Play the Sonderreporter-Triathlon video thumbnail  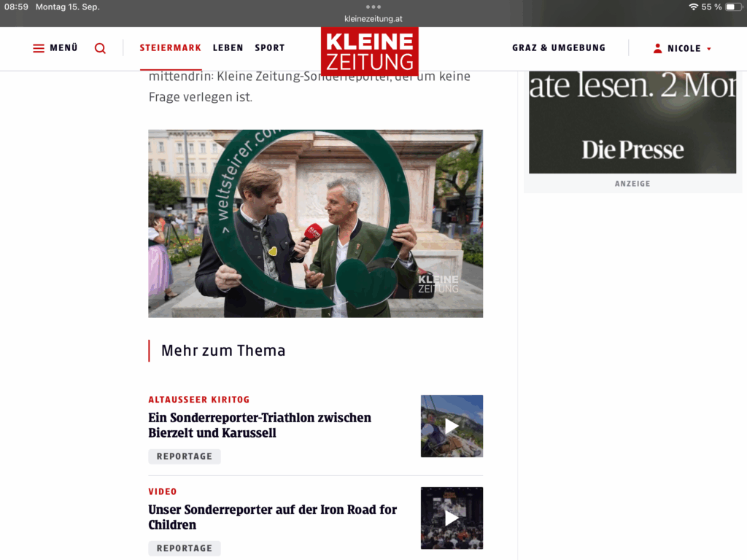452,426
